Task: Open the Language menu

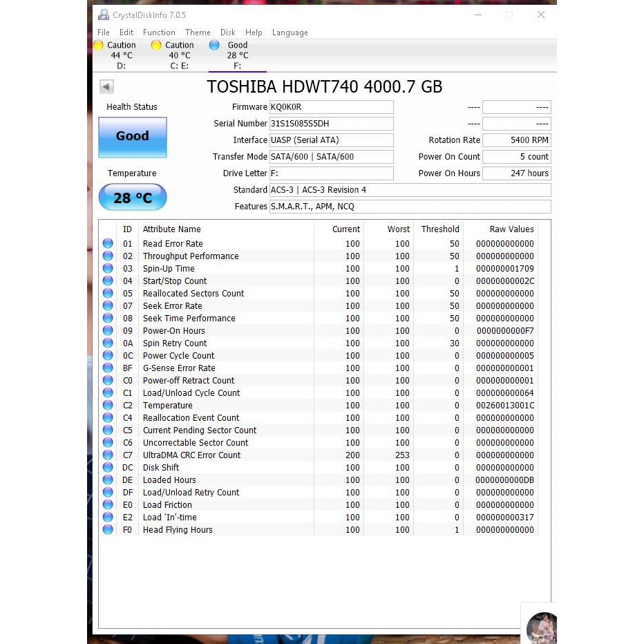Action: (x=290, y=32)
